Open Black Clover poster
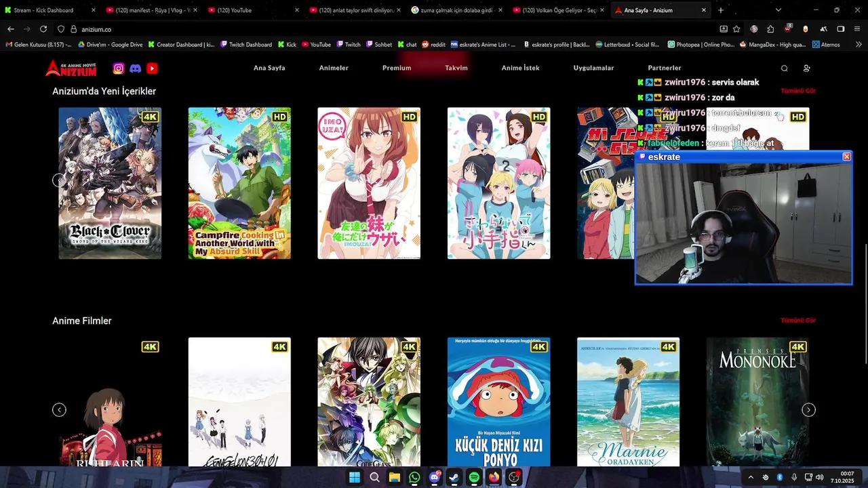Viewport: 868px width, 488px height. (x=110, y=183)
